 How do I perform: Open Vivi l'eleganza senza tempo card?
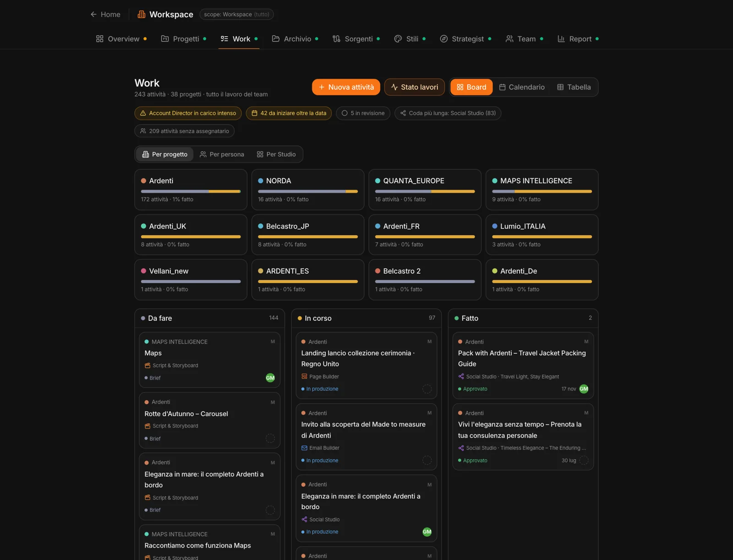523,437
